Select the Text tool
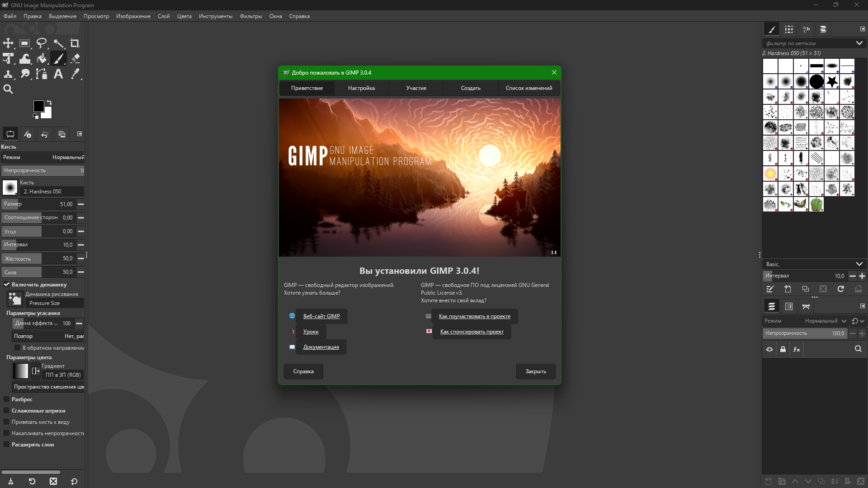 pyautogui.click(x=58, y=74)
